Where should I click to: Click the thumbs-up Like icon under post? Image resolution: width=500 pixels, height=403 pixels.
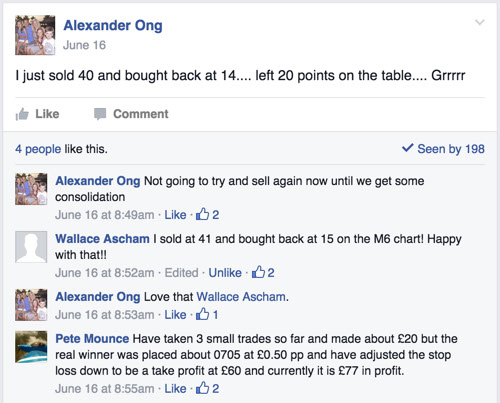22,114
